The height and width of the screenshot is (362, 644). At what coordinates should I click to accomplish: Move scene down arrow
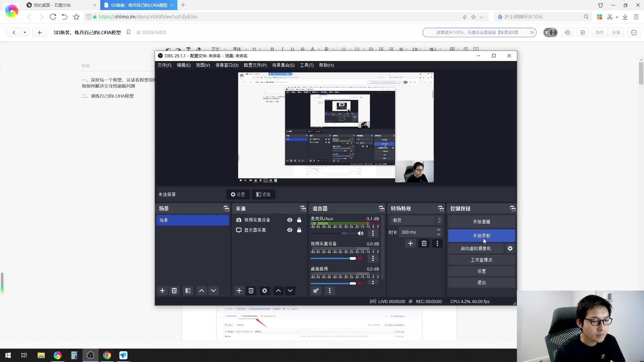[x=213, y=291]
